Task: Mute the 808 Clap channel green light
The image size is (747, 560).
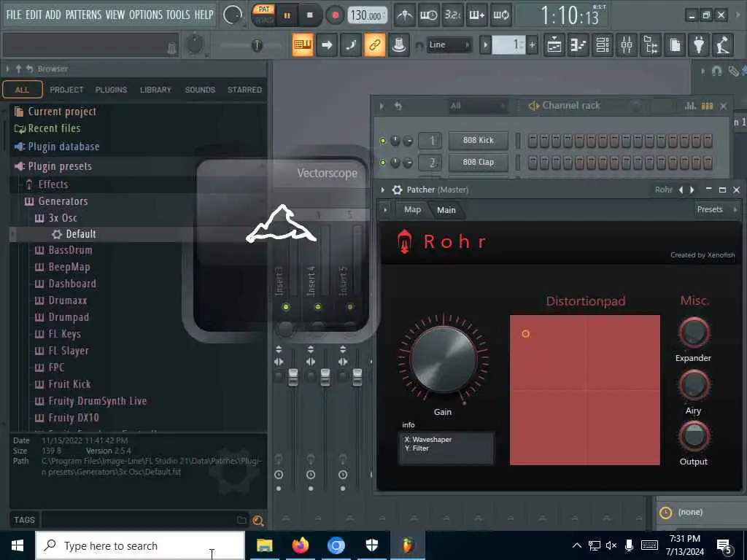Action: (x=382, y=163)
